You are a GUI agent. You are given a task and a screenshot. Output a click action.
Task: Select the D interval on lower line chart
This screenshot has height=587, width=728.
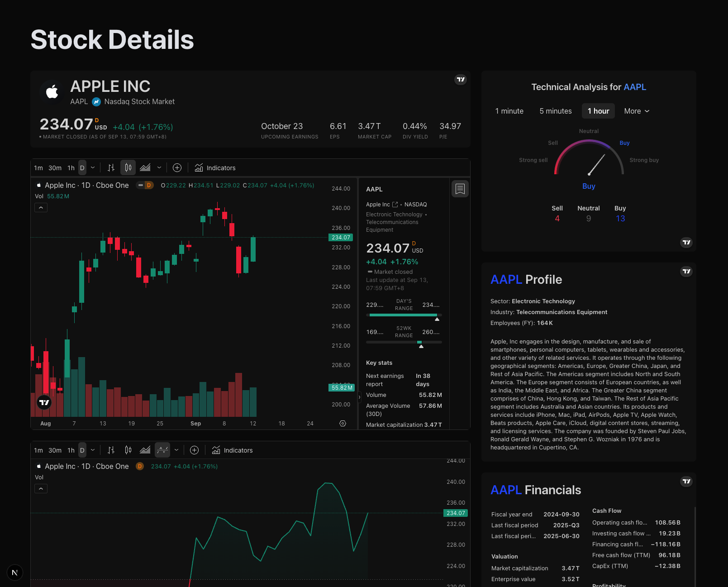click(82, 450)
